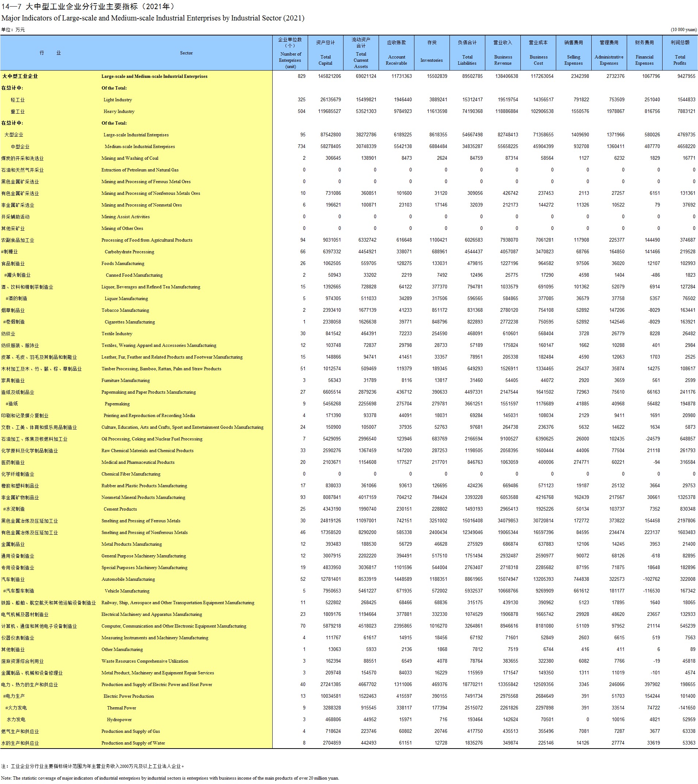Click the 'Selling Expenses' column header
Viewport: 698px width, 784px height.
[574, 53]
